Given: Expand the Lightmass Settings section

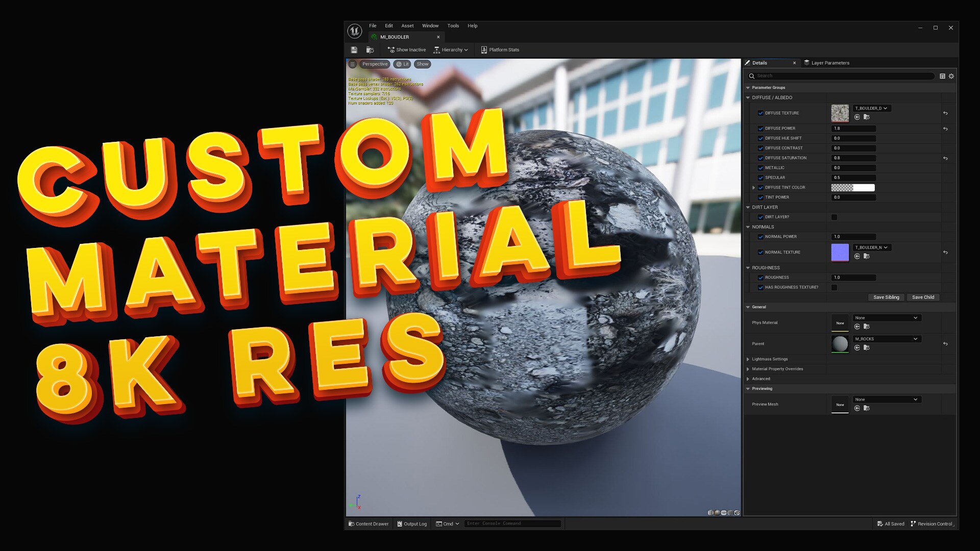Looking at the screenshot, I should pyautogui.click(x=748, y=359).
